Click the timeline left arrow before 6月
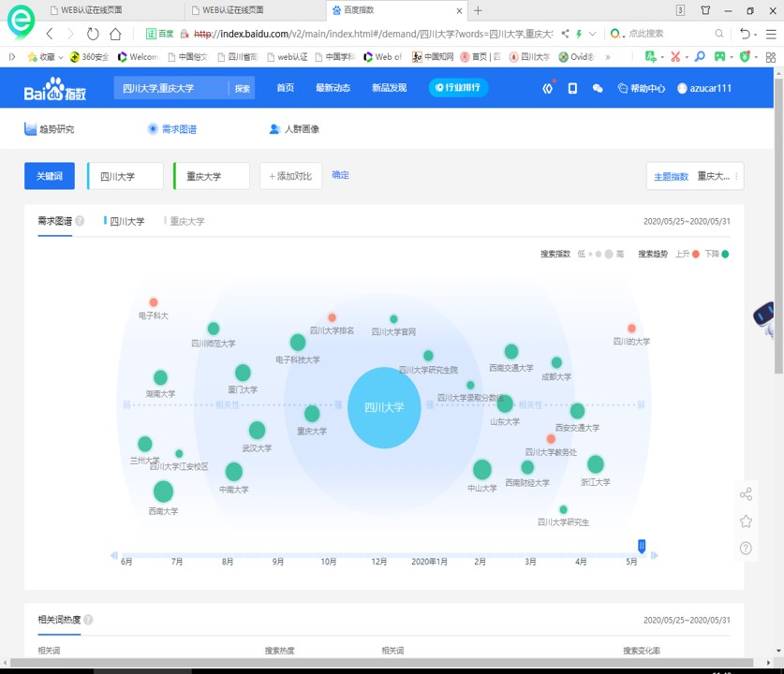This screenshot has height=674, width=784. (x=114, y=555)
